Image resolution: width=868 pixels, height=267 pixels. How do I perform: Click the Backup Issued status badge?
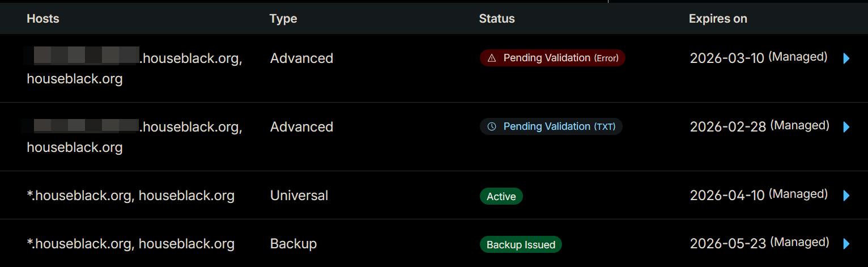click(x=521, y=245)
